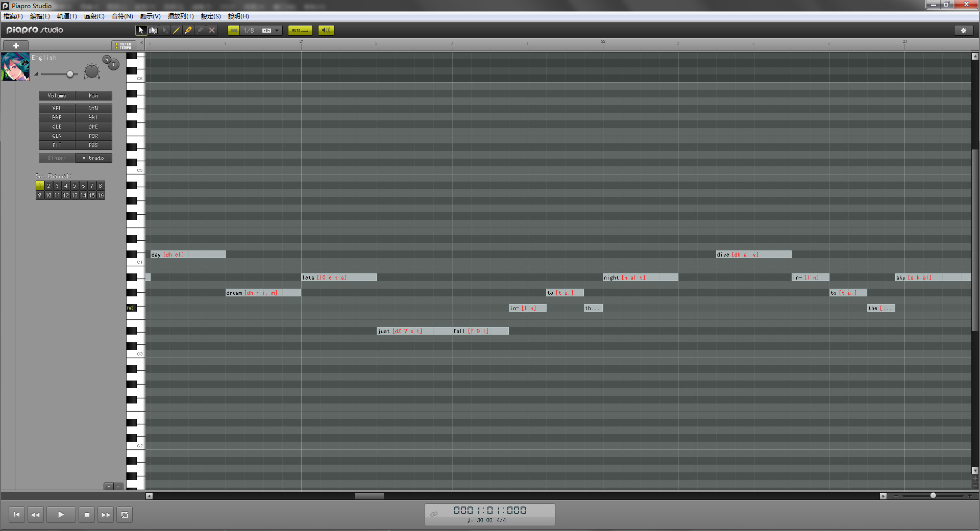
Task: Open the 音符(N) note menu
Action: [122, 16]
